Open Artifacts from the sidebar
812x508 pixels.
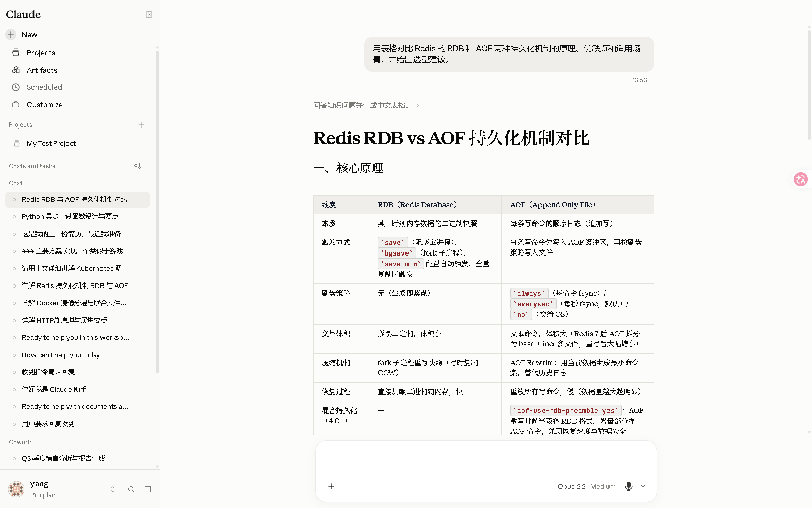click(x=42, y=70)
